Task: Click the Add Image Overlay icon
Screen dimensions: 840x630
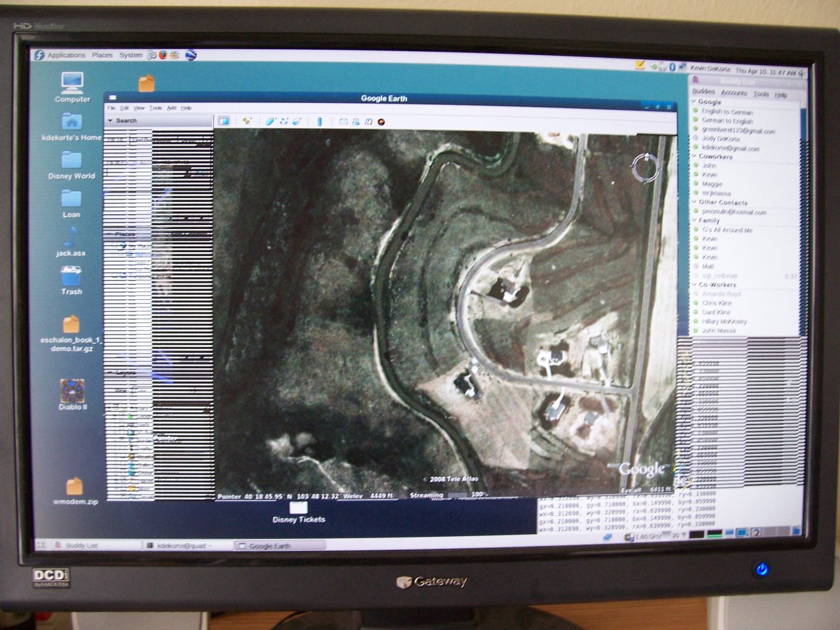Action: point(297,121)
